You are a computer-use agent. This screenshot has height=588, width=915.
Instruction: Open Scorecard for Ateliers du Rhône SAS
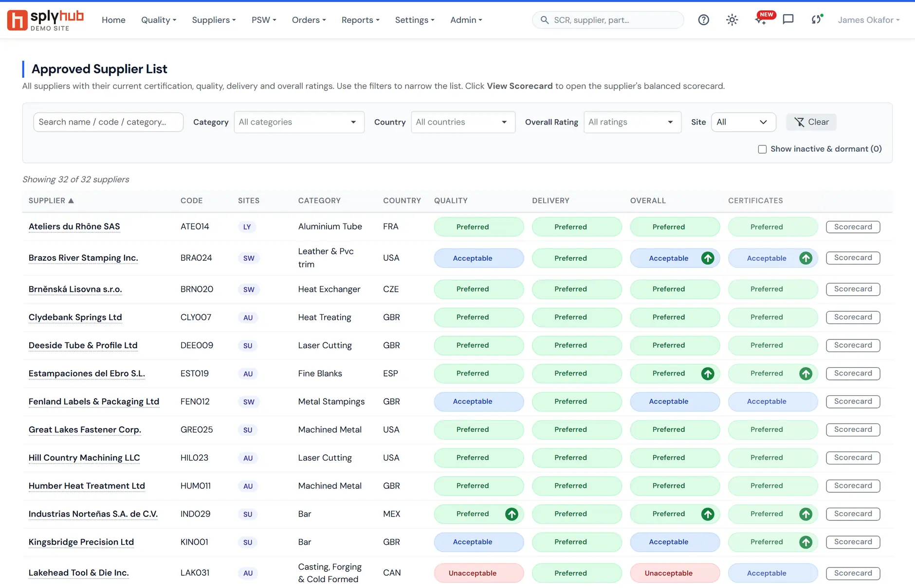click(x=853, y=227)
